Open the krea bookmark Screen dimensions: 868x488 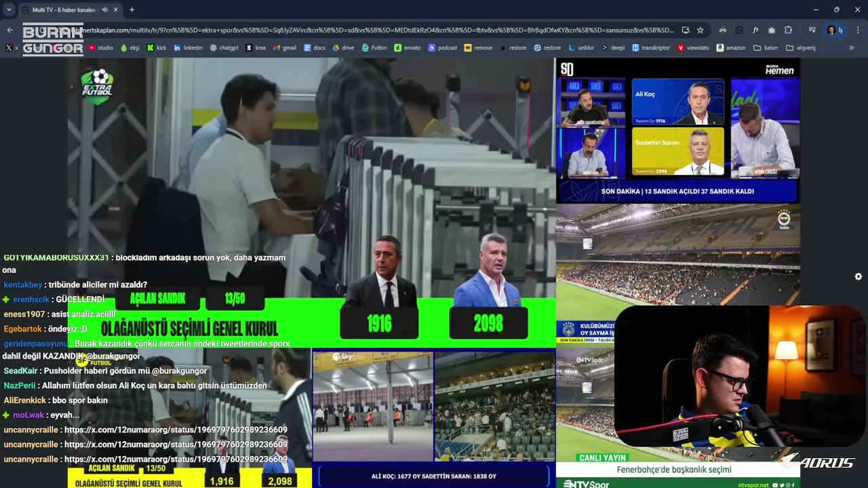tap(256, 48)
